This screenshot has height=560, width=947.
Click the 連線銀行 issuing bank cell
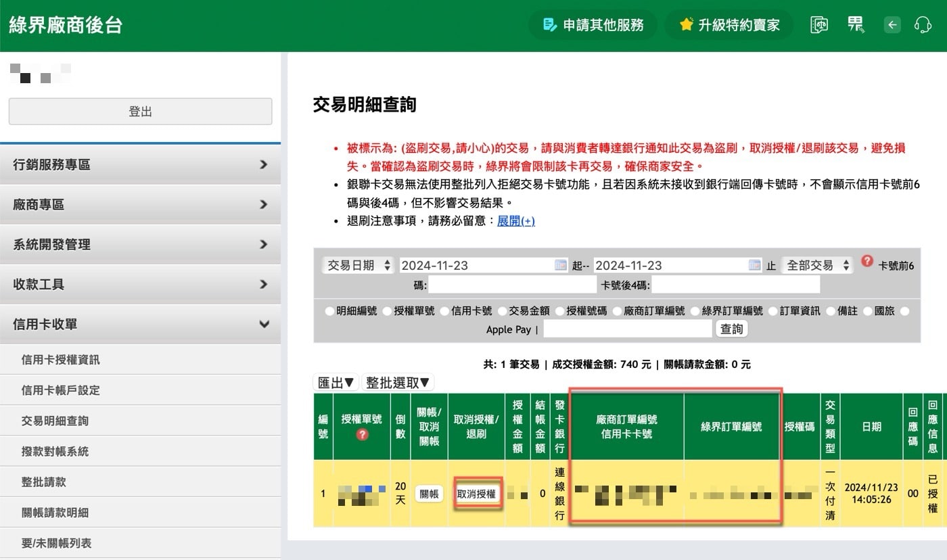(x=559, y=494)
